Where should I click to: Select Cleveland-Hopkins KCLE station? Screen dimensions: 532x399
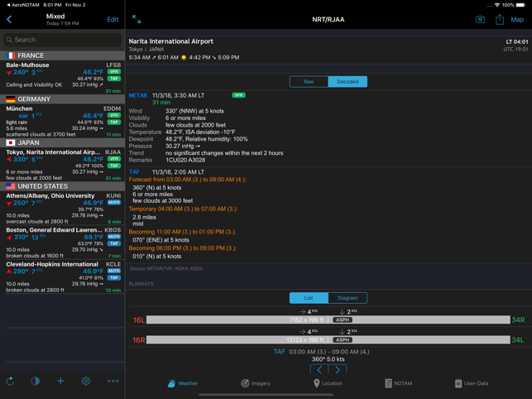coord(62,276)
